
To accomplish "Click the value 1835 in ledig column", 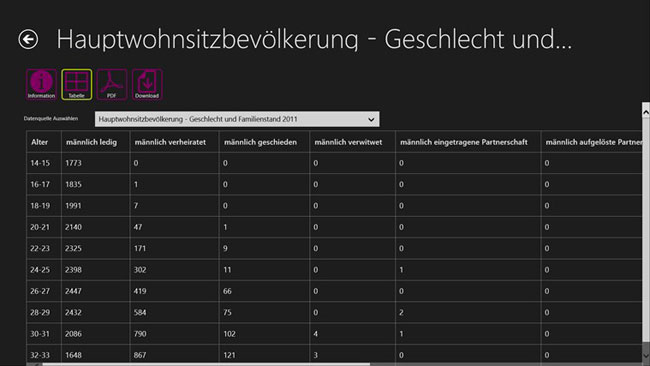I will [73, 184].
